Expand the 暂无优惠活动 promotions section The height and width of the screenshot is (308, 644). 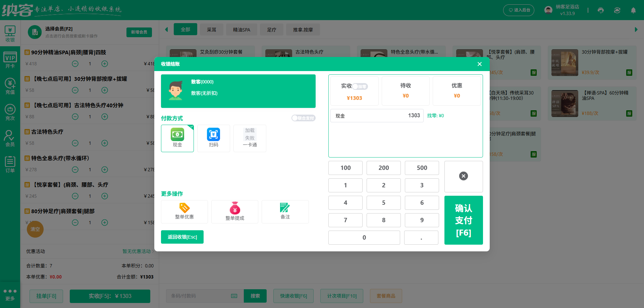[136, 251]
